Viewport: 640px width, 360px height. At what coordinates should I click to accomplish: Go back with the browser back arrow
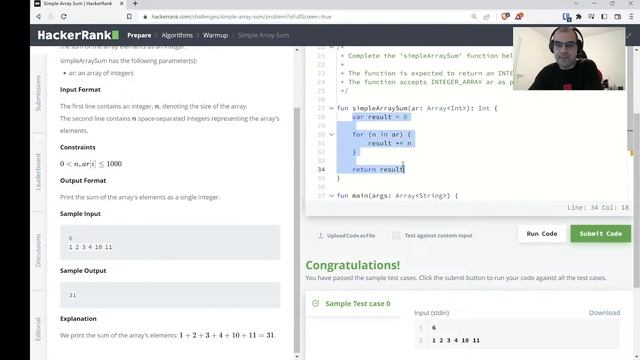(38, 17)
